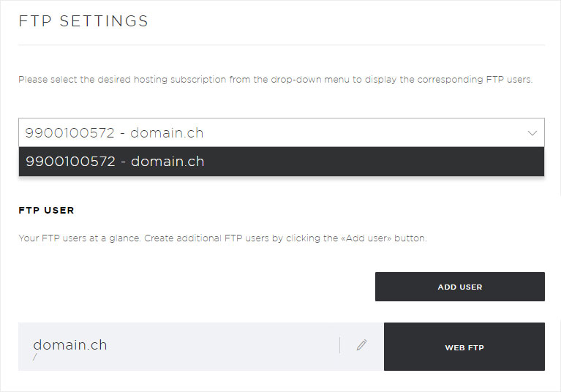The height and width of the screenshot is (392, 561).
Task: Click the 'Your FTP users at a glance' text
Action: coord(79,238)
